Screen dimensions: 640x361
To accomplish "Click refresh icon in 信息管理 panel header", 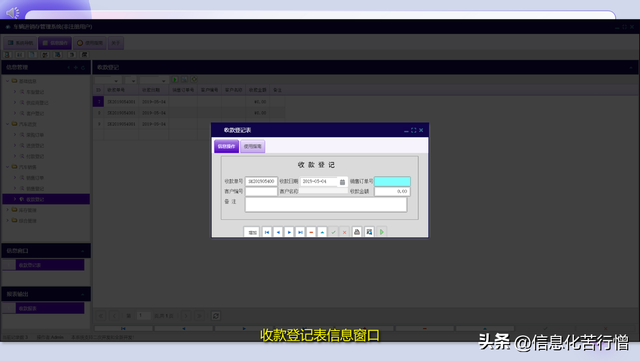I will (x=83, y=67).
